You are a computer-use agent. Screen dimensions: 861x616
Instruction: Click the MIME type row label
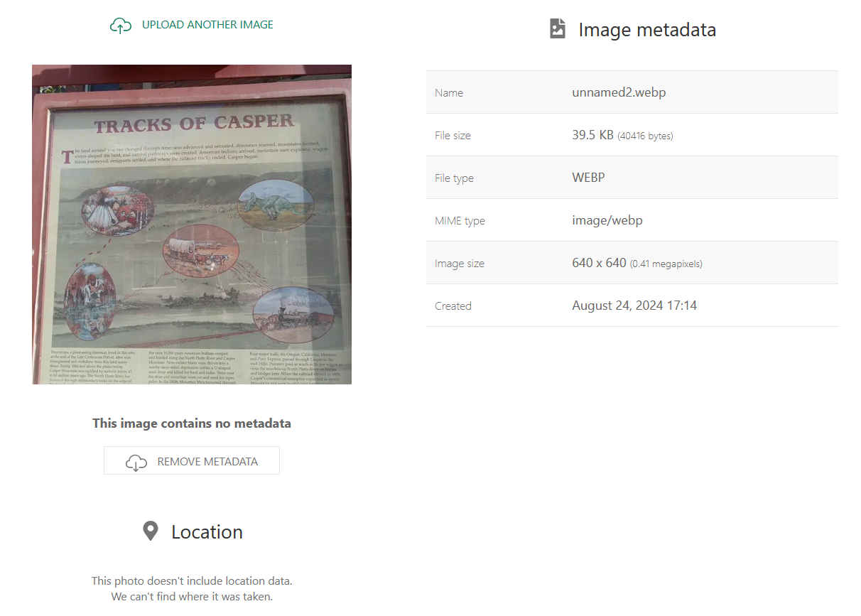460,221
